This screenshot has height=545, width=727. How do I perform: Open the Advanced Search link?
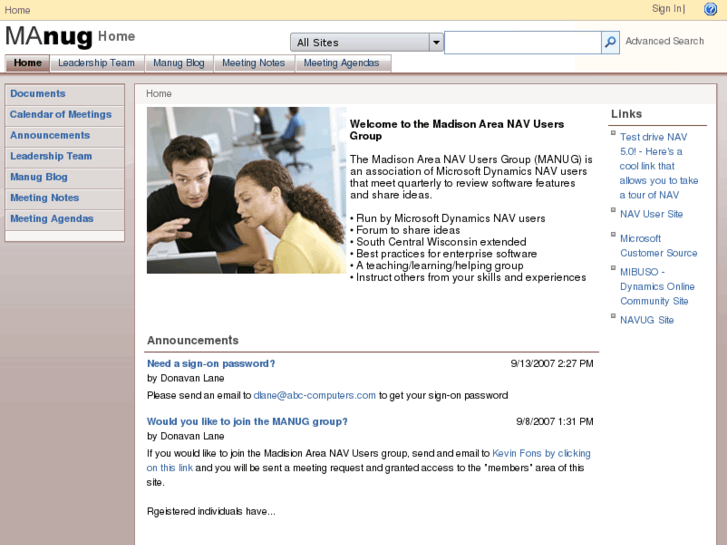click(664, 41)
